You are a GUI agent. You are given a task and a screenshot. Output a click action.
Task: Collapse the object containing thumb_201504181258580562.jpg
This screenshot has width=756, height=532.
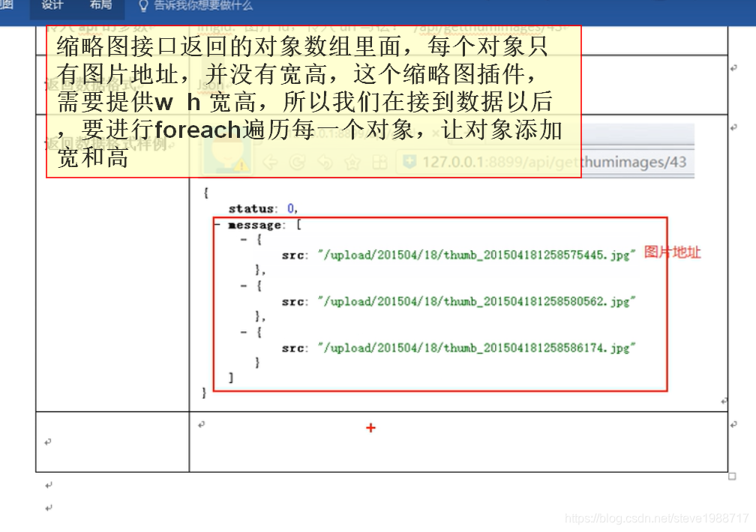(x=244, y=285)
